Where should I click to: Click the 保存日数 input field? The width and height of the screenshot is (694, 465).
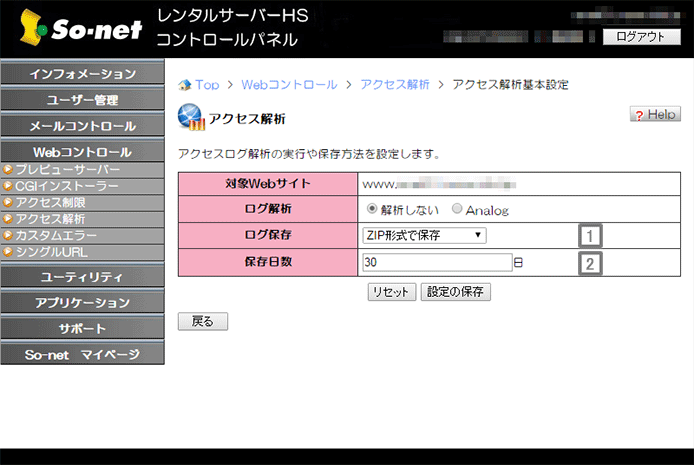tap(437, 263)
